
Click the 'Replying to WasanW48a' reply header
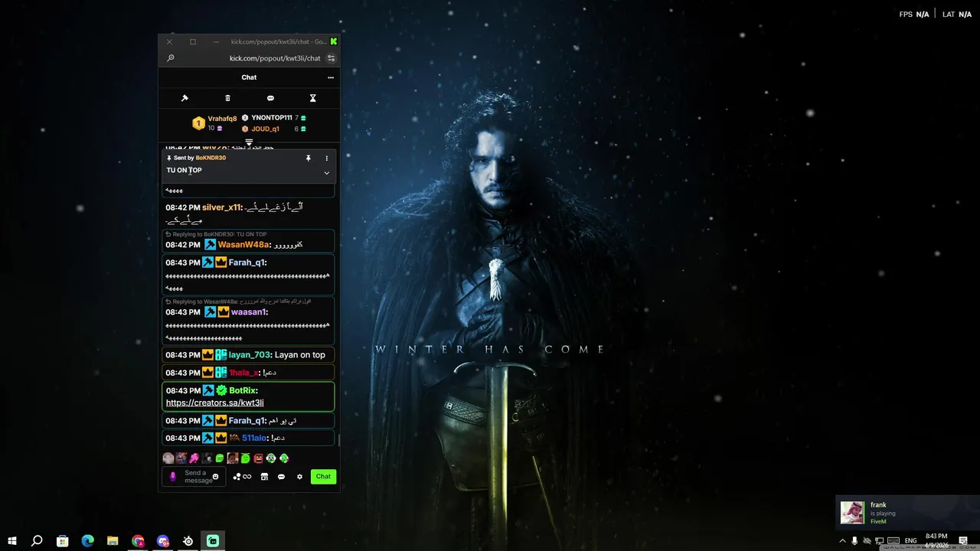tap(238, 302)
